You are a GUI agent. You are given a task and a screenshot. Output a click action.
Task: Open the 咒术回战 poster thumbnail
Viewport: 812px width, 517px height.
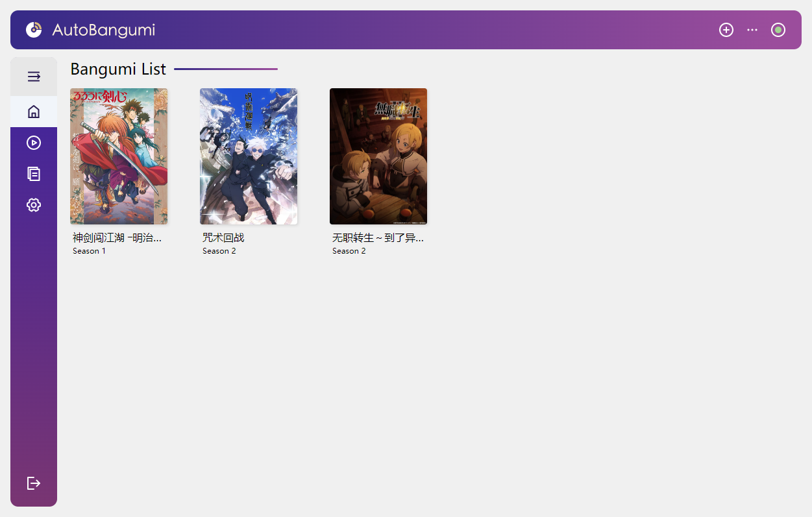(249, 156)
